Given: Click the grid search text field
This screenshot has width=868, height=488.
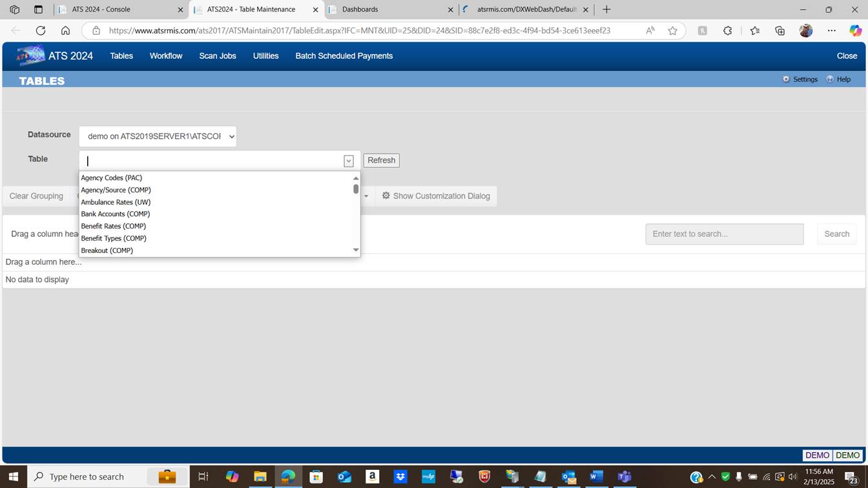Looking at the screenshot, I should tap(724, 234).
